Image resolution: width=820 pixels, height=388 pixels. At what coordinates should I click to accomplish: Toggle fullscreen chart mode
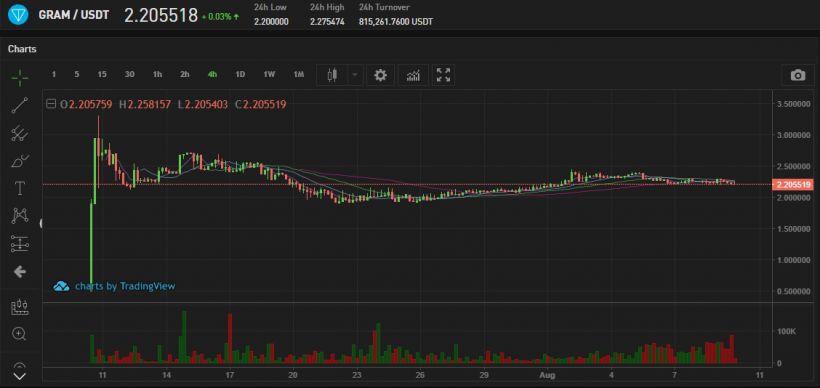point(443,75)
